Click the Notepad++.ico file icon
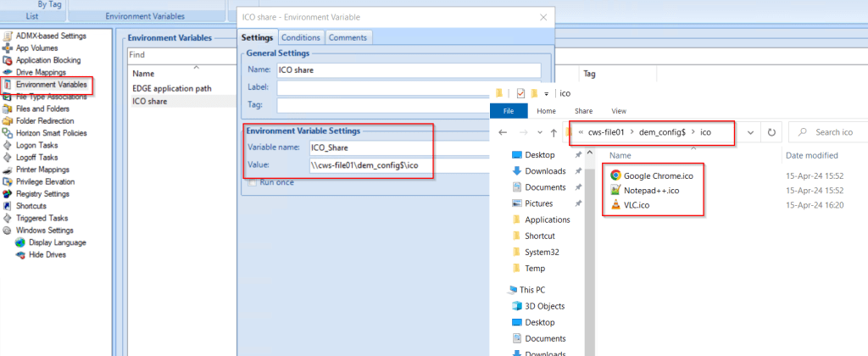The height and width of the screenshot is (356, 868). click(615, 191)
